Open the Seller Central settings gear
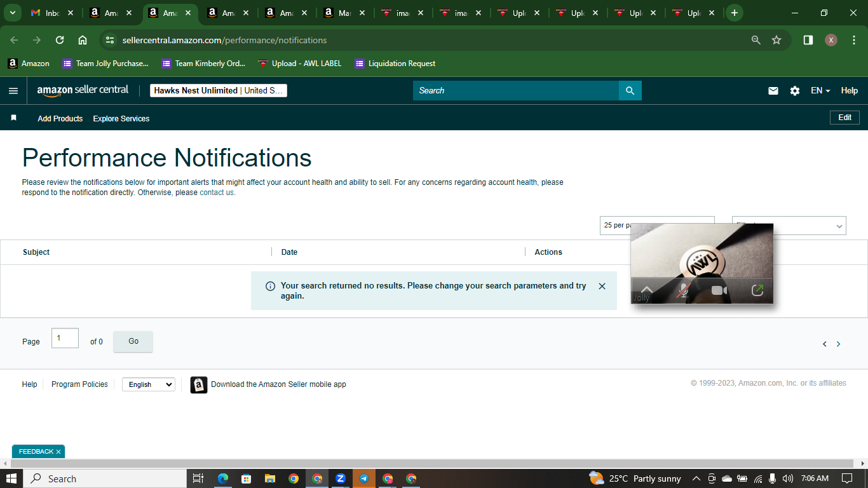This screenshot has width=868, height=488. tap(795, 91)
